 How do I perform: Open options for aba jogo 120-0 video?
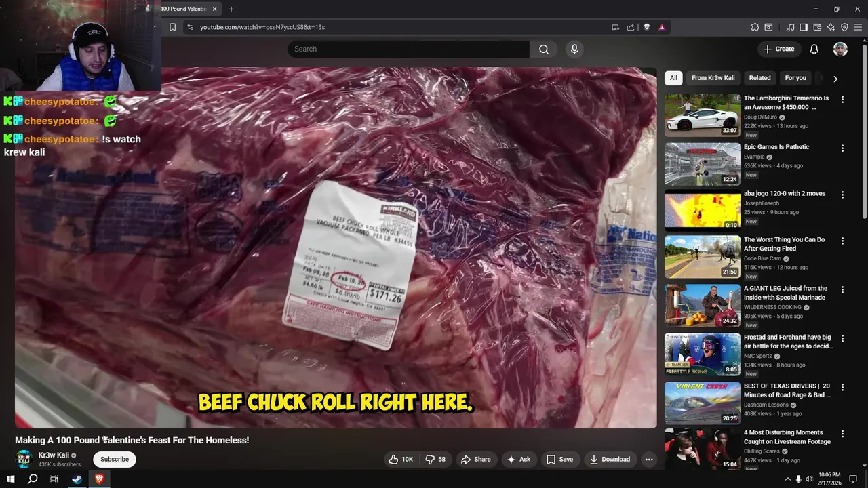tap(842, 195)
